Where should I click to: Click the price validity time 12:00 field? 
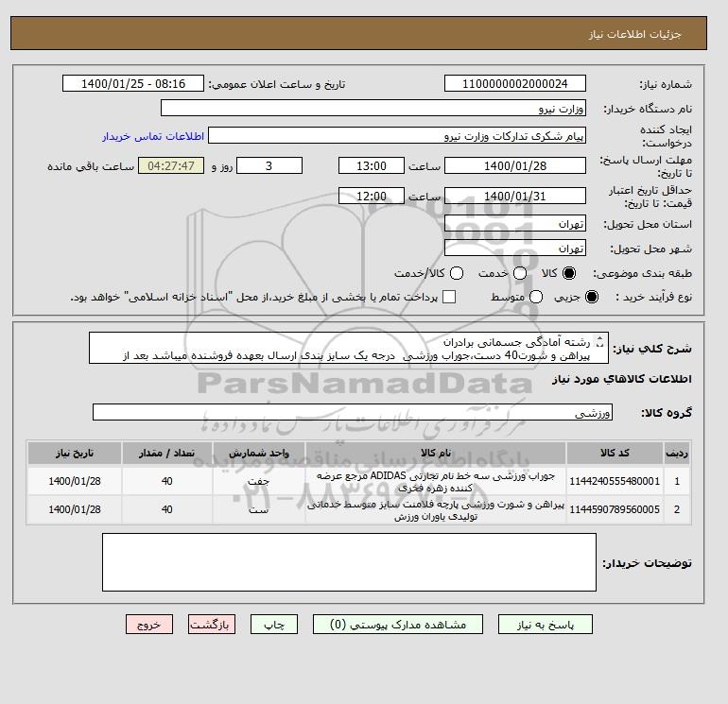372,197
